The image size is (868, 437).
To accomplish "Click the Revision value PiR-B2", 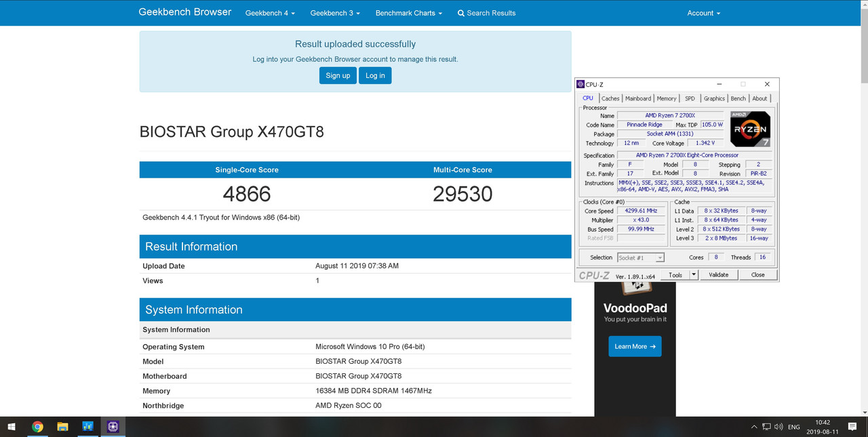I will [759, 174].
